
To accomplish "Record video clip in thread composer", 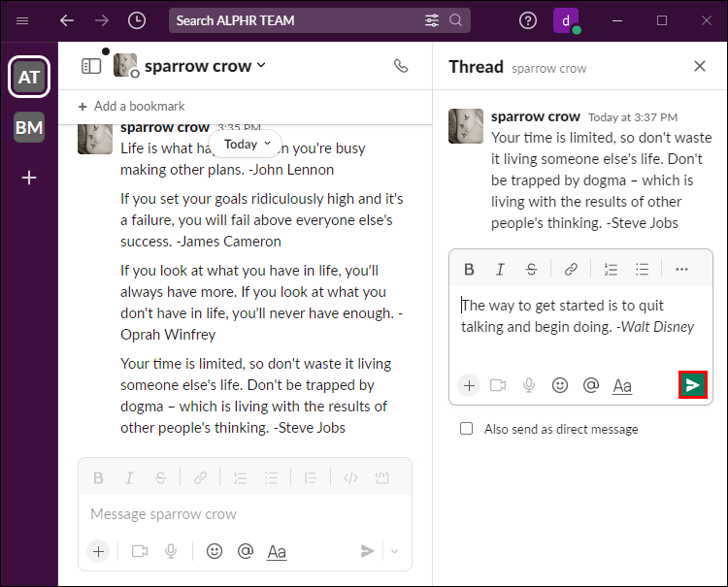I will pyautogui.click(x=498, y=385).
